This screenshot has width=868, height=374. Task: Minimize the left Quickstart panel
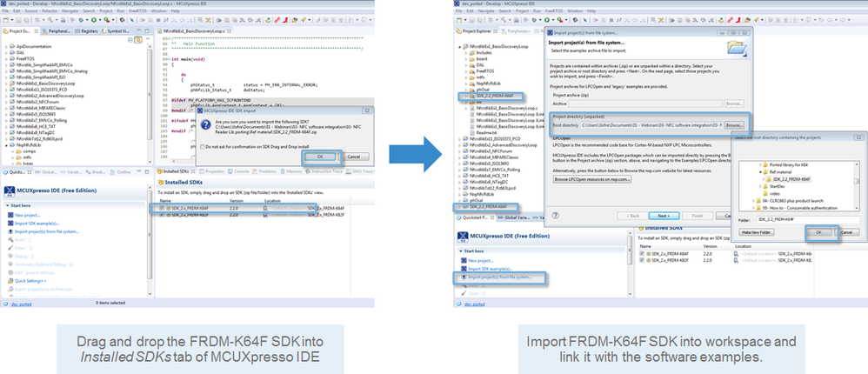click(139, 171)
